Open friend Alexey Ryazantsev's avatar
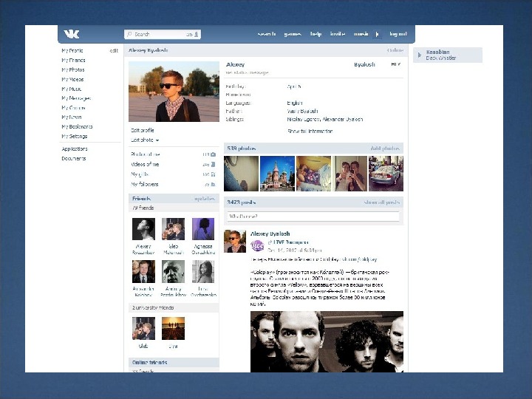Screen dimensions: 532x399 [143, 229]
